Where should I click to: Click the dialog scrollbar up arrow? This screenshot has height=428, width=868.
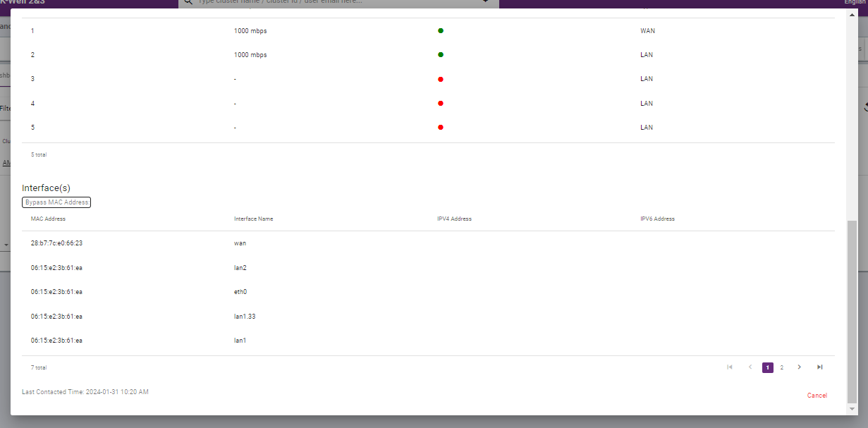click(852, 15)
